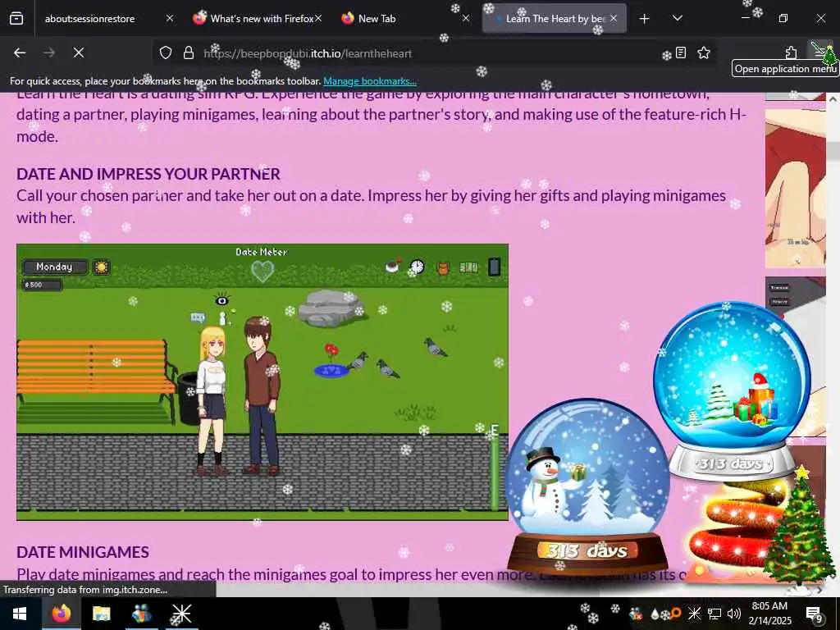Close the about:sessionrestore tab
This screenshot has height=630, width=840.
pos(169,19)
